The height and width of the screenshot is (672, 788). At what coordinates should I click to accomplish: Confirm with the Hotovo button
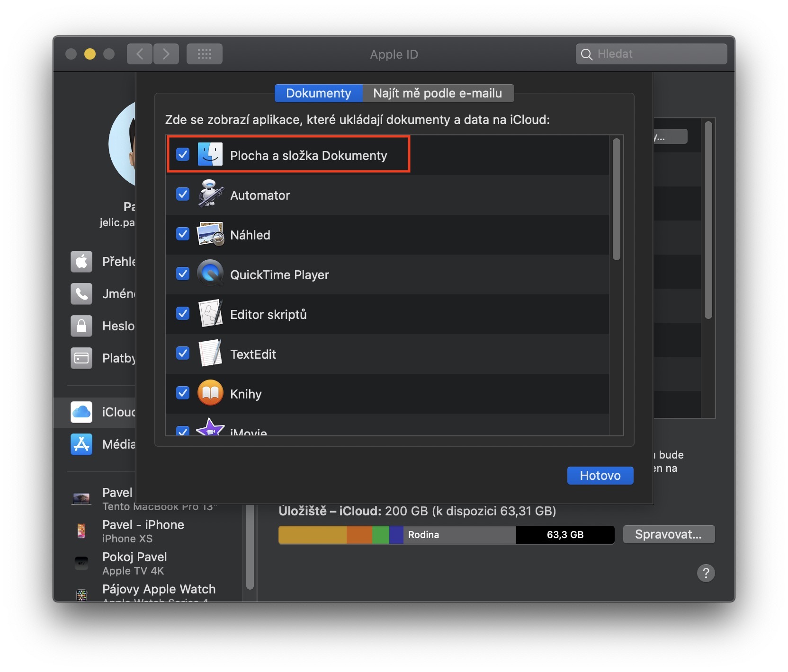coord(600,476)
